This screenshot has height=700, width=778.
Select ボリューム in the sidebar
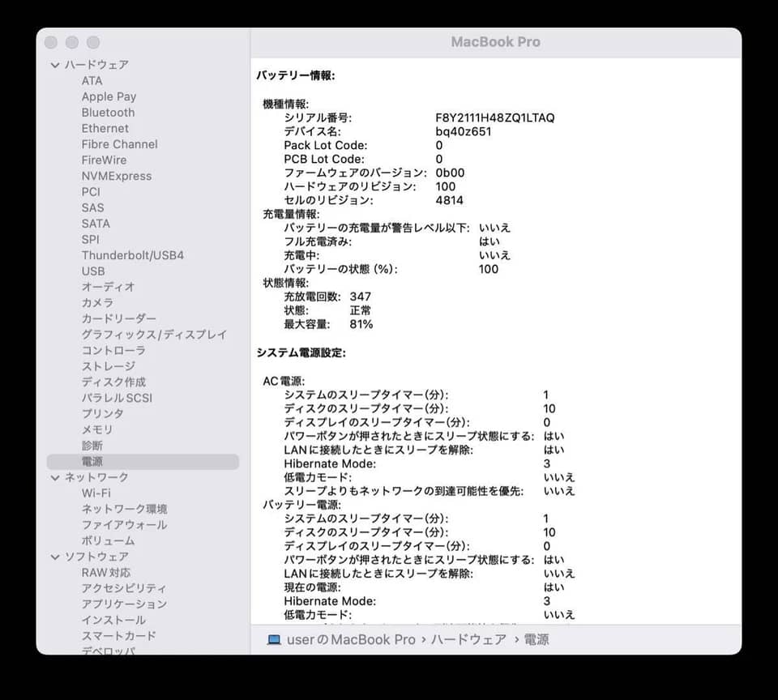pyautogui.click(x=108, y=540)
